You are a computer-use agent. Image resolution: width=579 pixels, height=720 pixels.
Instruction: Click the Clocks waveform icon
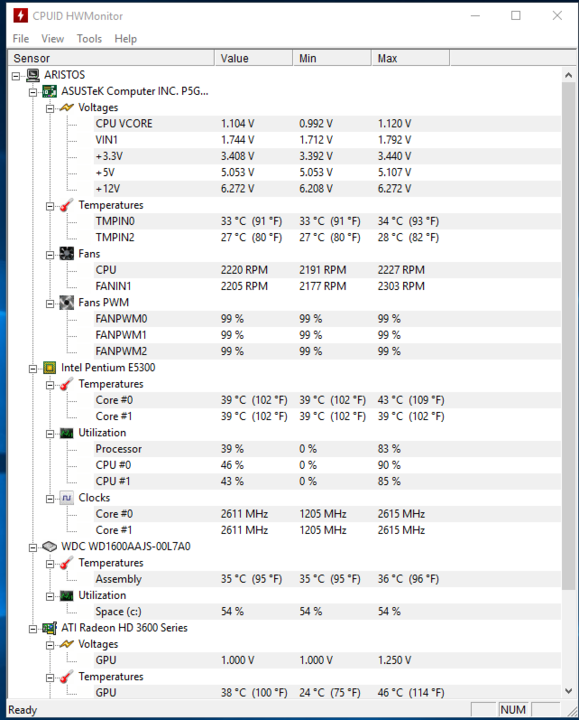[67, 498]
